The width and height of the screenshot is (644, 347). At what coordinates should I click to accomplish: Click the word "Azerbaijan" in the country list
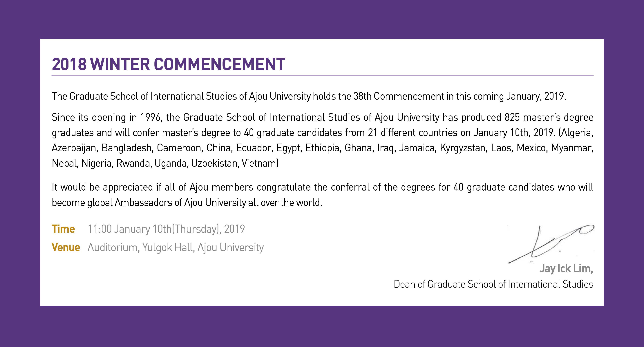pyautogui.click(x=74, y=148)
